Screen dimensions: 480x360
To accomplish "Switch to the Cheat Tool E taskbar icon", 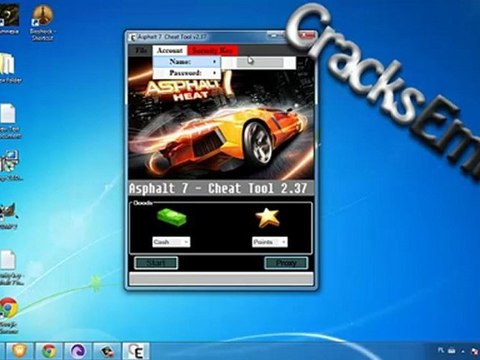I will tap(136, 351).
